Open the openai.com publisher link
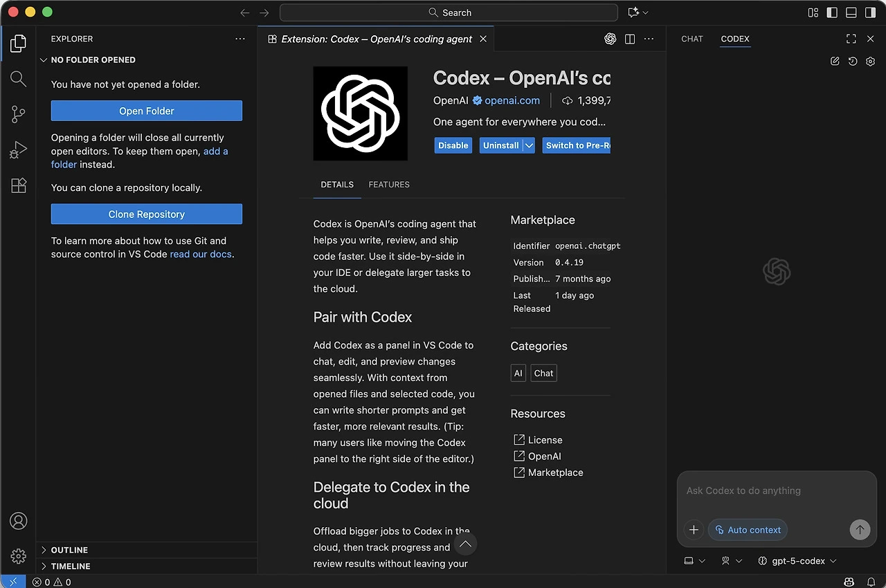Image resolution: width=886 pixels, height=588 pixels. [512, 101]
